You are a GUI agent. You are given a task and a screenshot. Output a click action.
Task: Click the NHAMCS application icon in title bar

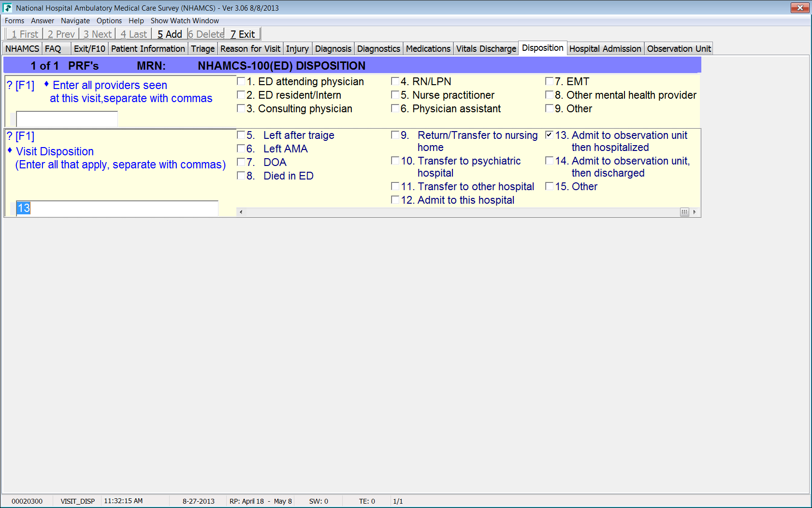[x=7, y=8]
